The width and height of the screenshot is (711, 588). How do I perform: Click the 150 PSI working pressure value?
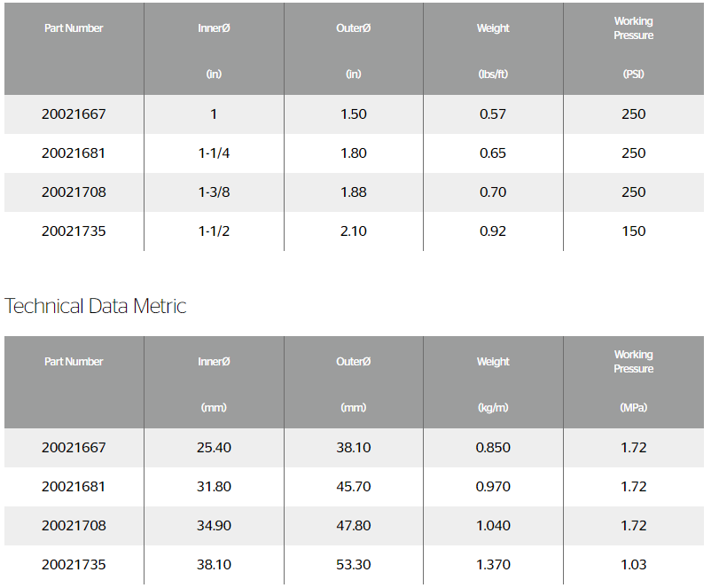[634, 231]
